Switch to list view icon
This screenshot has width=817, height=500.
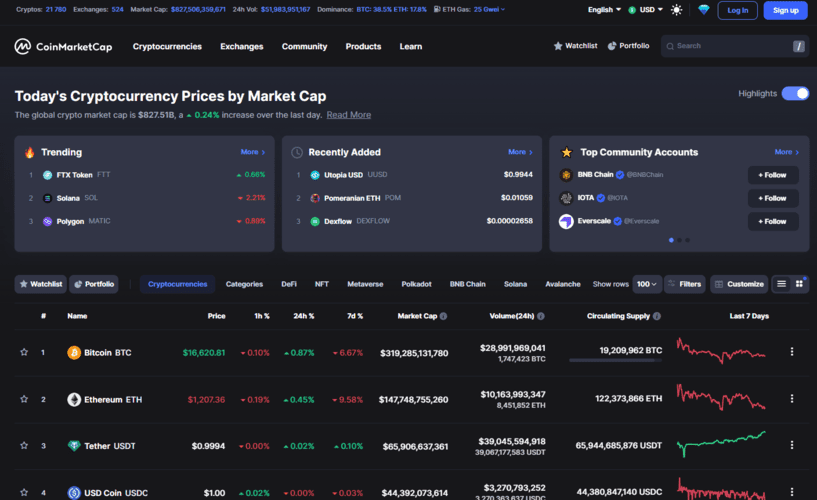pyautogui.click(x=782, y=284)
